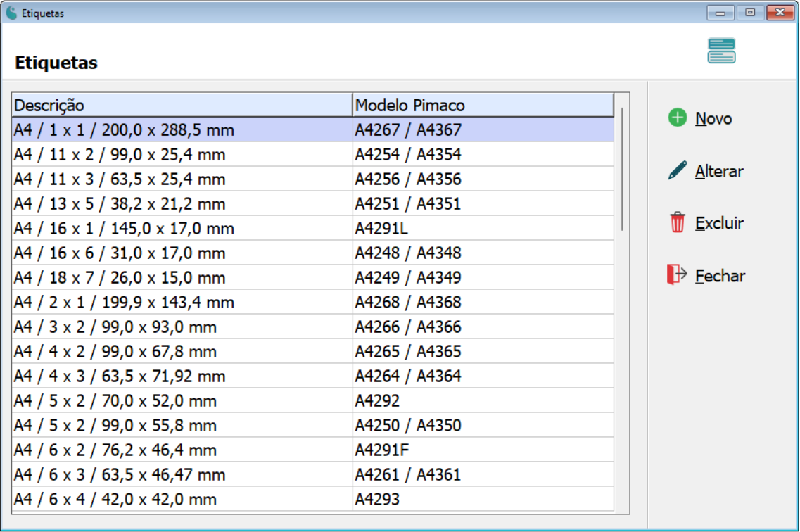This screenshot has width=800, height=532.
Task: Click model cell A4292
Action: (x=483, y=400)
